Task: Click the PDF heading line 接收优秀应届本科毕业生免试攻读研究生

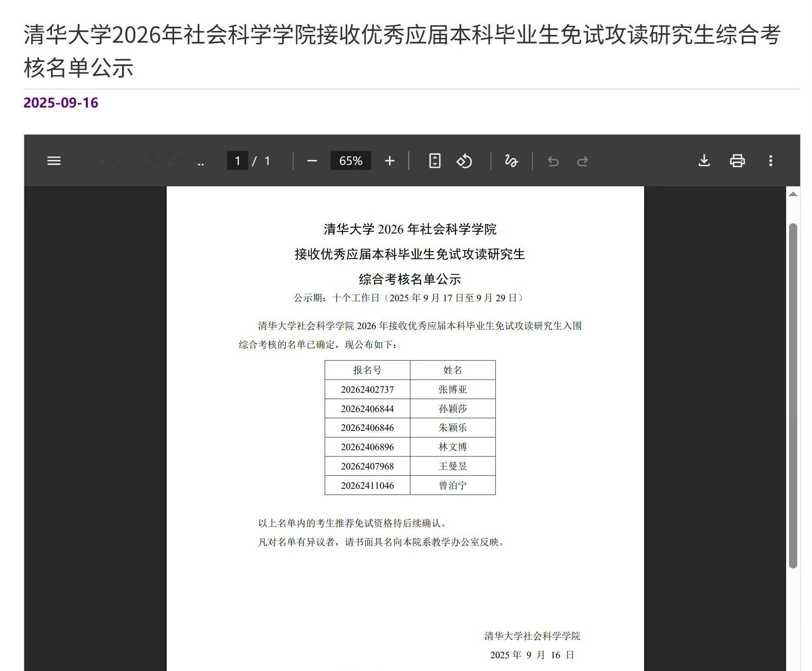Action: (x=410, y=254)
